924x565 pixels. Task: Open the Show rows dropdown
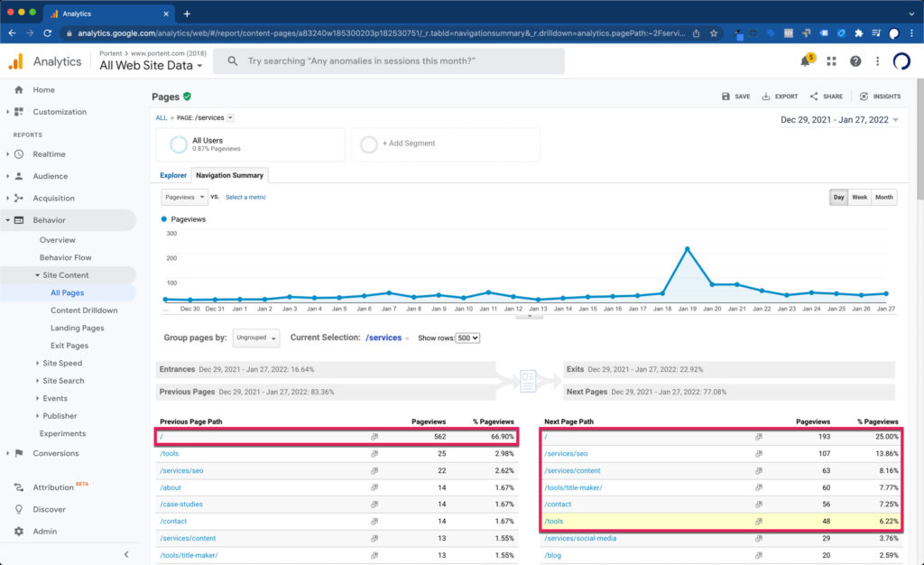click(467, 338)
